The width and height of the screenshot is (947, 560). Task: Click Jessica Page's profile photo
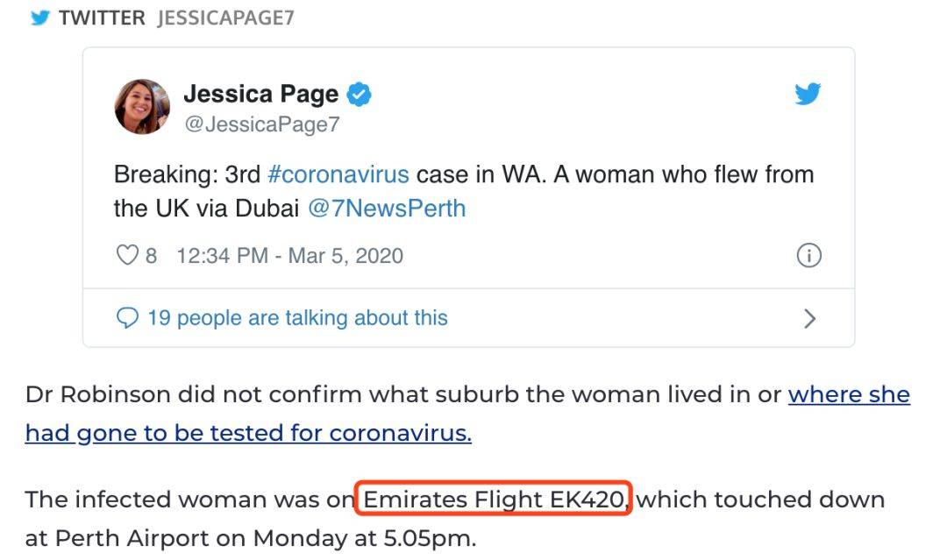click(x=142, y=106)
